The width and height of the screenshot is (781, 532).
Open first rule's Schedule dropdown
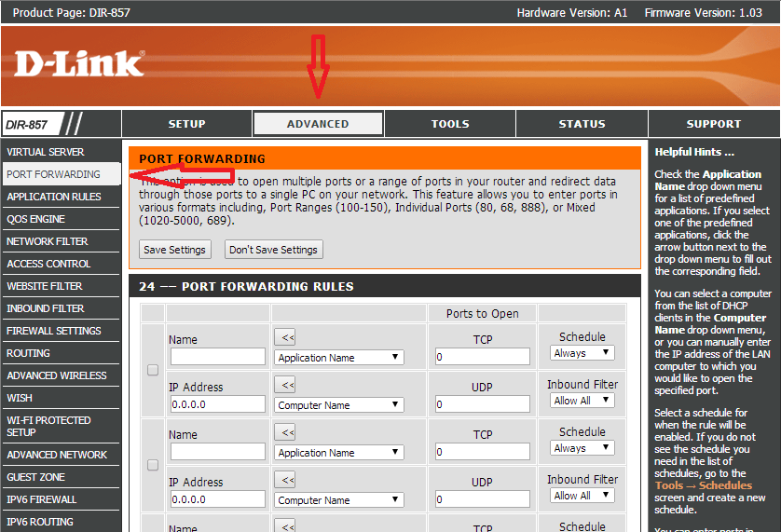pos(582,353)
